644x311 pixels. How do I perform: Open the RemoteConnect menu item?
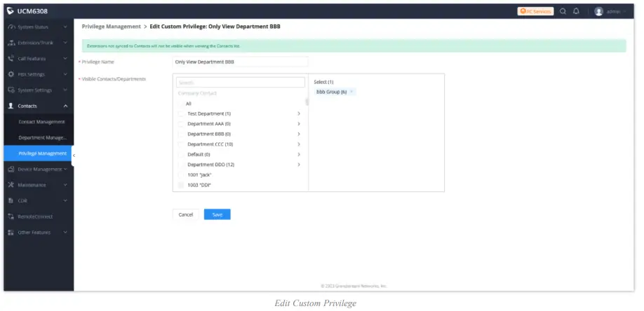tap(39, 216)
